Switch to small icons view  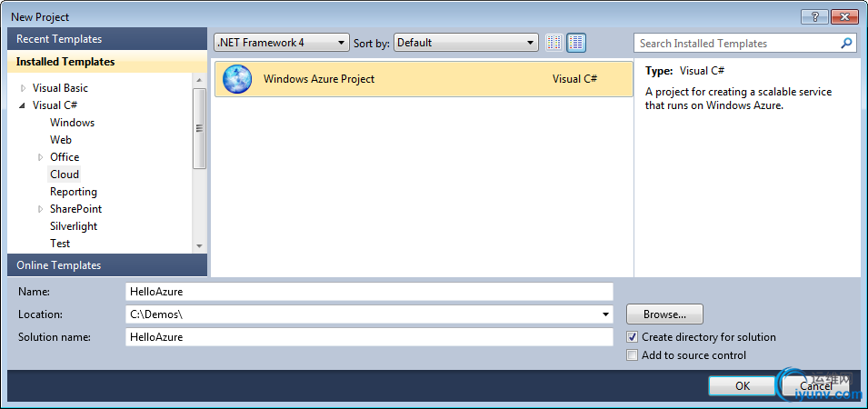555,43
